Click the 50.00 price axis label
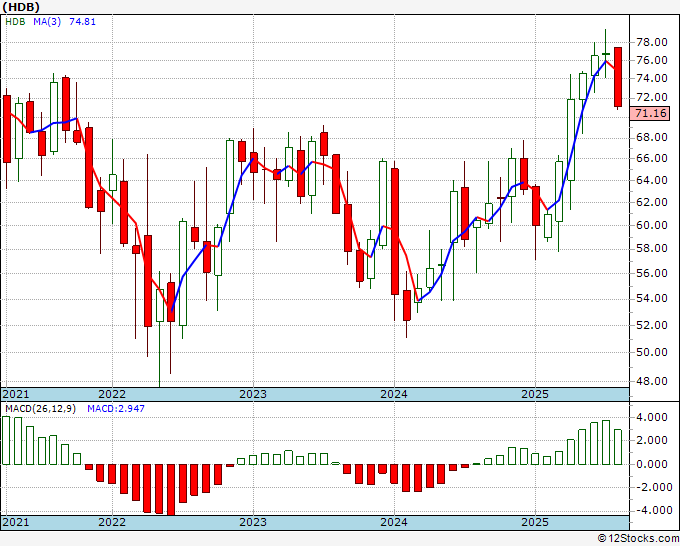 tap(651, 352)
